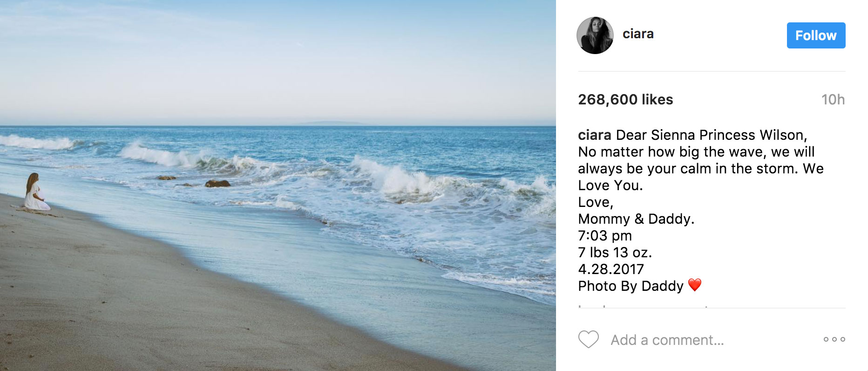
Task: Click the Dear Sienna Princess Wilson text
Action: tap(711, 135)
